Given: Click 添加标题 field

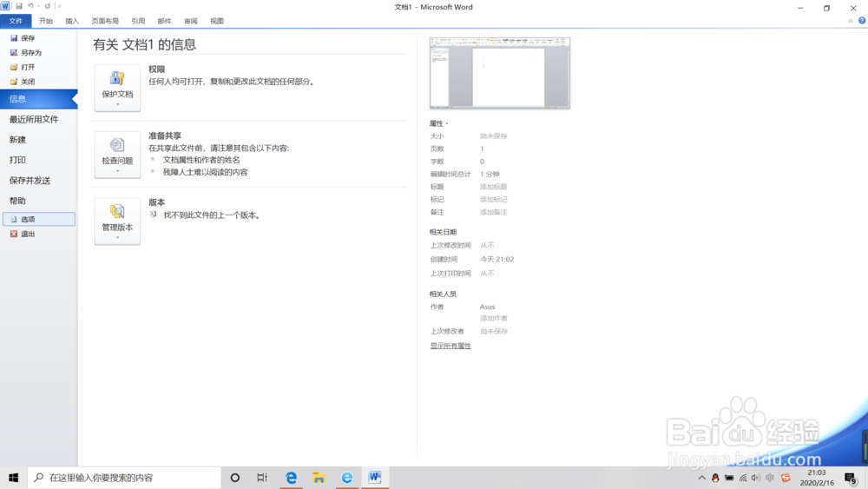Looking at the screenshot, I should point(493,187).
